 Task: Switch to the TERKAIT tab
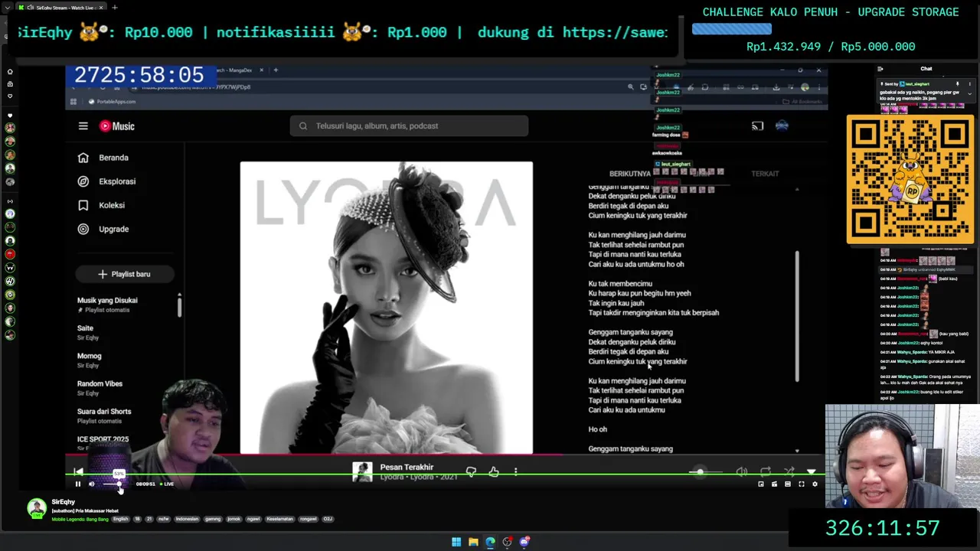(x=764, y=174)
